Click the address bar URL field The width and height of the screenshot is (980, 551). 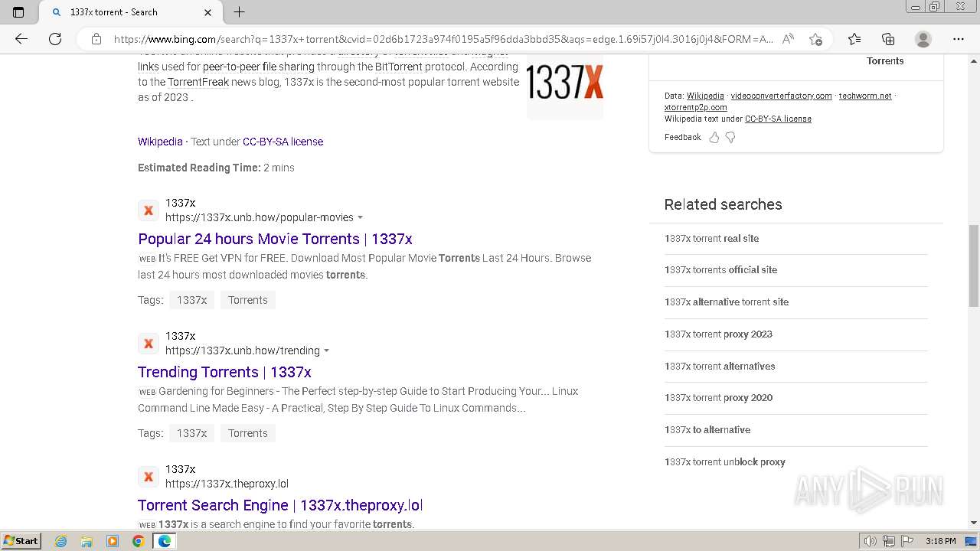coord(443,39)
